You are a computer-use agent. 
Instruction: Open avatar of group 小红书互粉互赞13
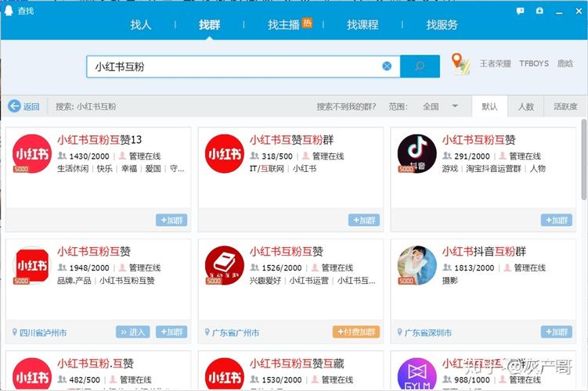click(32, 153)
